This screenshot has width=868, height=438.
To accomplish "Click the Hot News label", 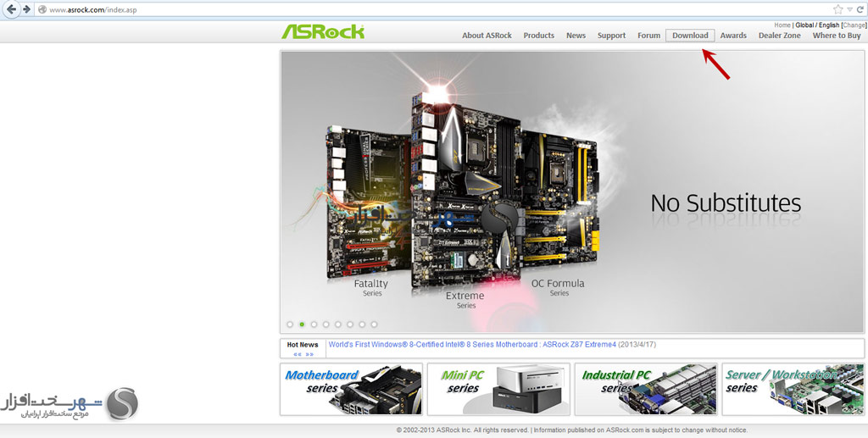I will 303,345.
